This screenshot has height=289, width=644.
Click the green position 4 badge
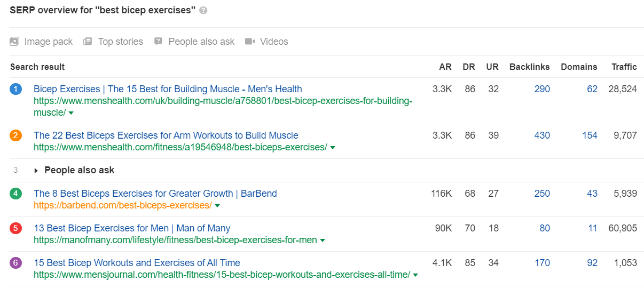[15, 194]
